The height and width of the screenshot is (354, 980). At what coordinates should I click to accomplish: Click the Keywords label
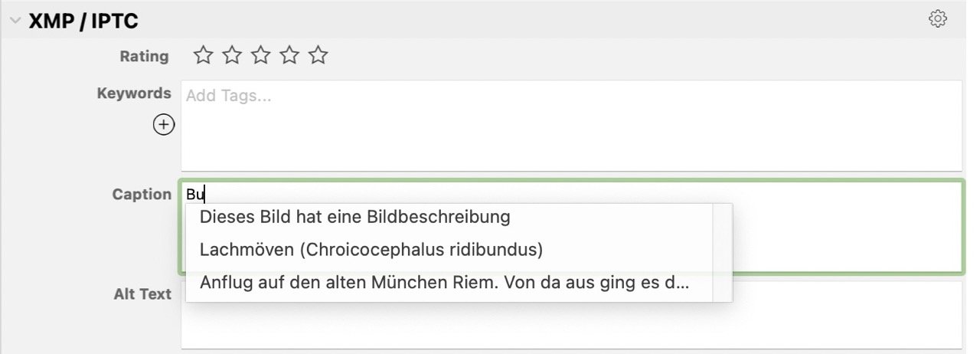coord(134,93)
